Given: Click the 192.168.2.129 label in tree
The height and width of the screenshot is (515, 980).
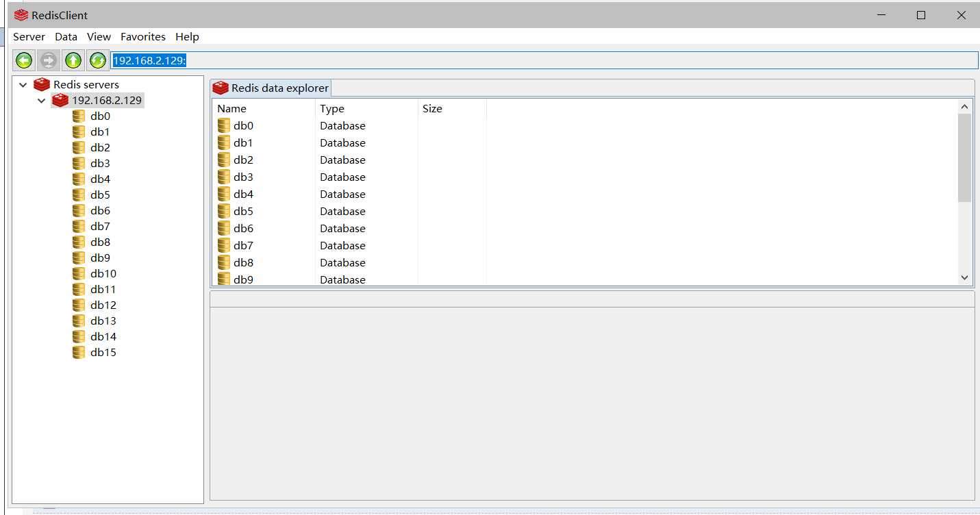Looking at the screenshot, I should coord(107,100).
